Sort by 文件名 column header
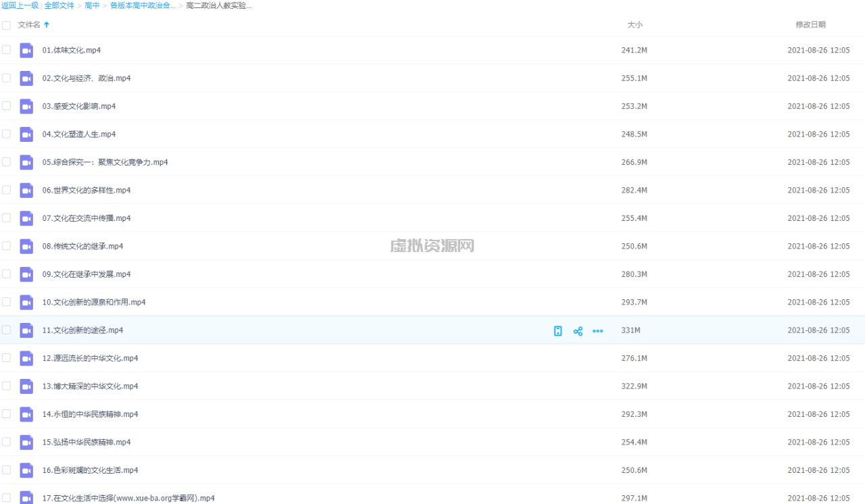 pyautogui.click(x=29, y=25)
